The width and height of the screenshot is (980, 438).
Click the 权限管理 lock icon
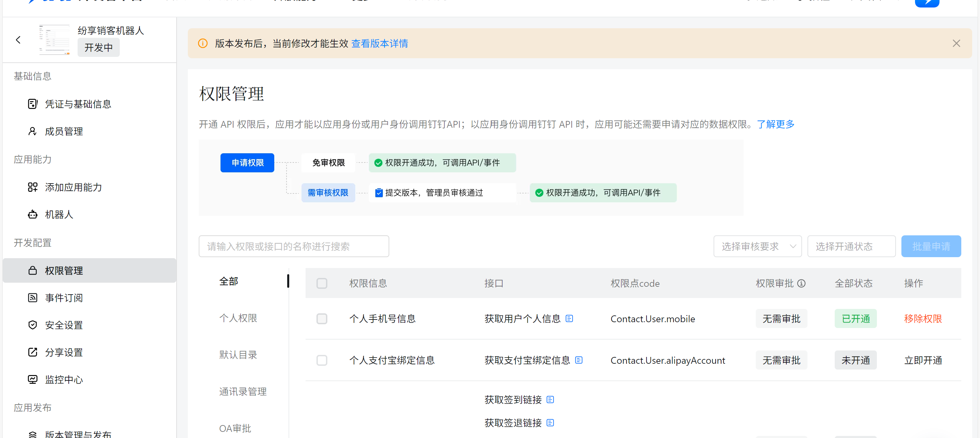[33, 270]
